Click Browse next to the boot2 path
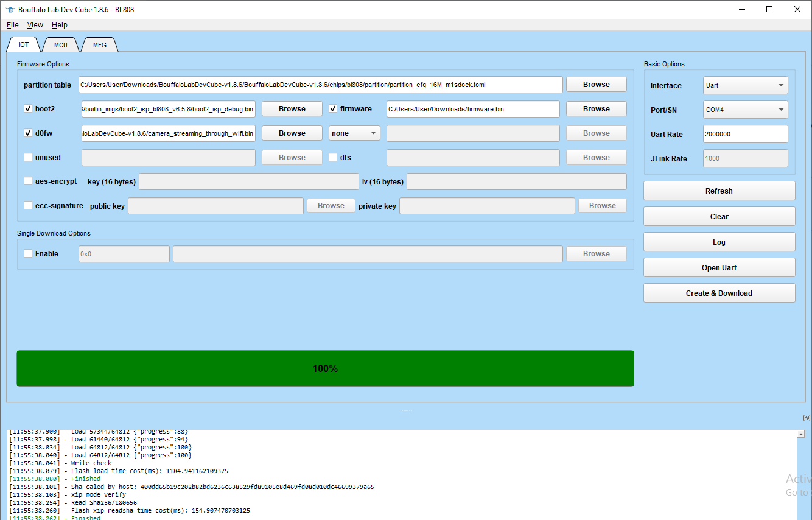812x520 pixels. pyautogui.click(x=292, y=109)
